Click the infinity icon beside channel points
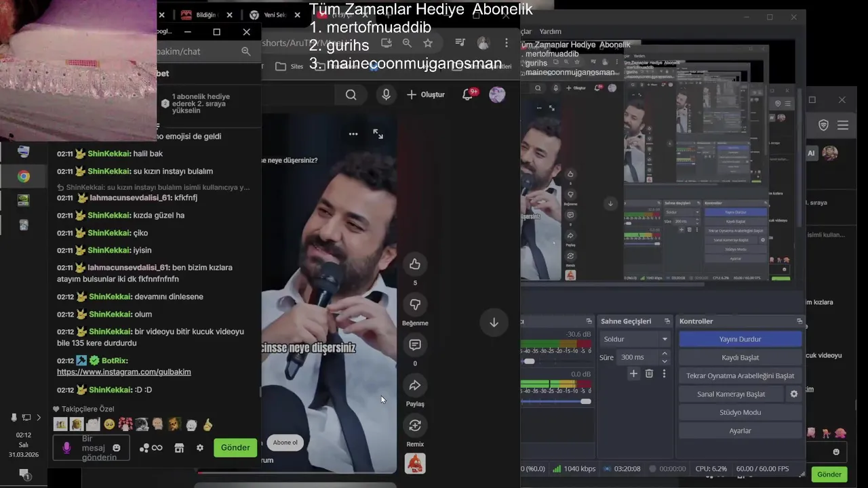 pyautogui.click(x=157, y=448)
